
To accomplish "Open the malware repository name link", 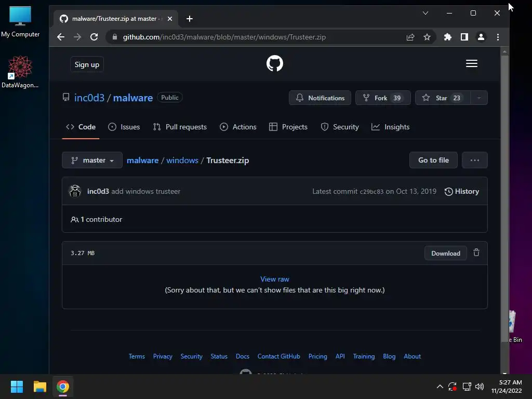I will pos(132,98).
